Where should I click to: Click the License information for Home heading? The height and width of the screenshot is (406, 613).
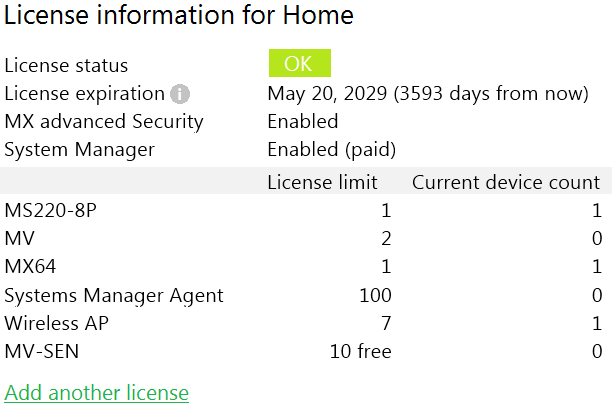click(179, 16)
